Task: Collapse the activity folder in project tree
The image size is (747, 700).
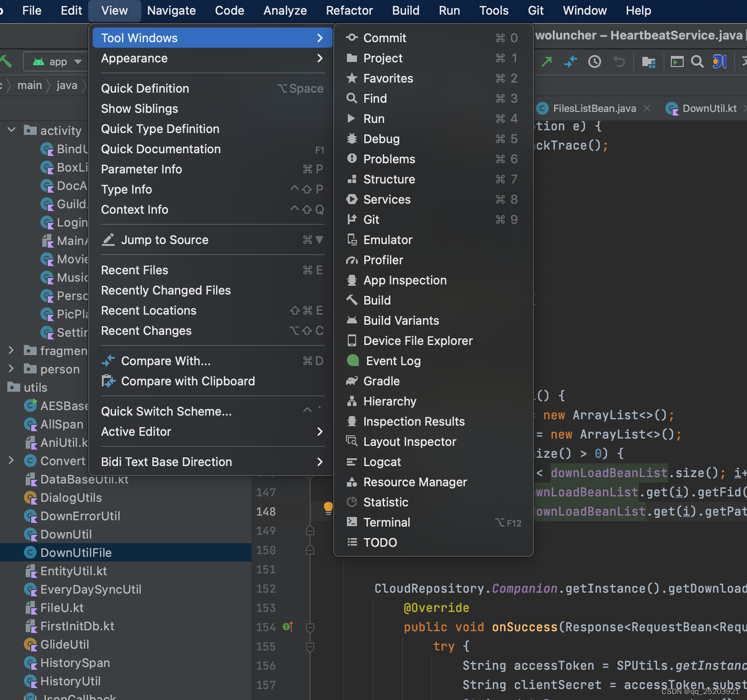Action: 12,130
